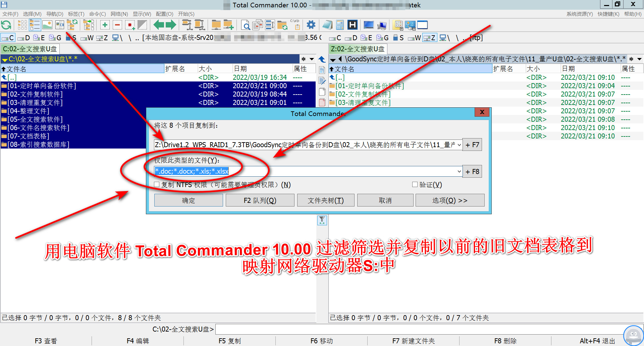
Task: Sort left panel by 日期 column header
Action: (262, 69)
